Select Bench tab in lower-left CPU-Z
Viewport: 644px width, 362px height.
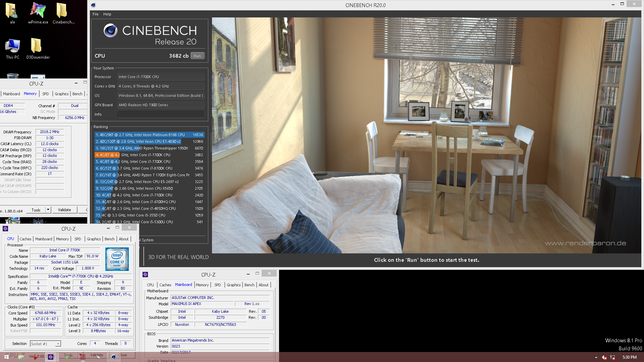point(109,239)
